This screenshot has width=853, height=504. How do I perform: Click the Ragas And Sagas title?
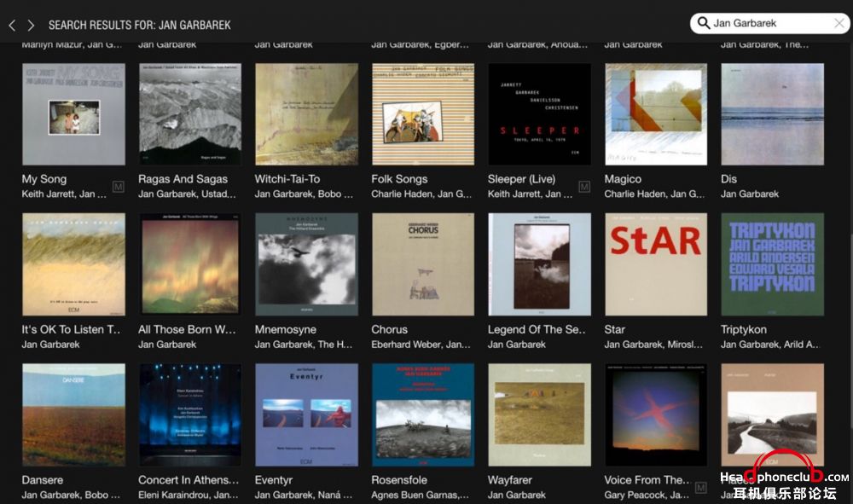pyautogui.click(x=183, y=179)
